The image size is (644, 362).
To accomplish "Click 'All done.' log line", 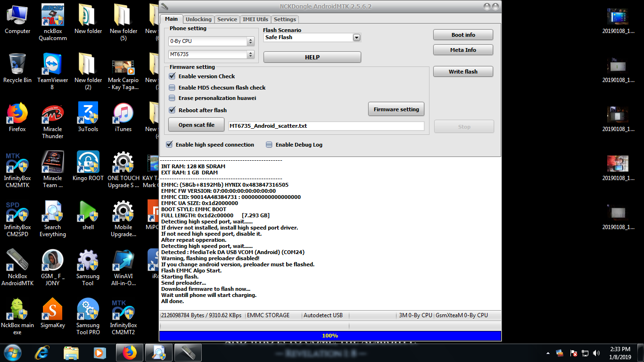I will coord(173,301).
